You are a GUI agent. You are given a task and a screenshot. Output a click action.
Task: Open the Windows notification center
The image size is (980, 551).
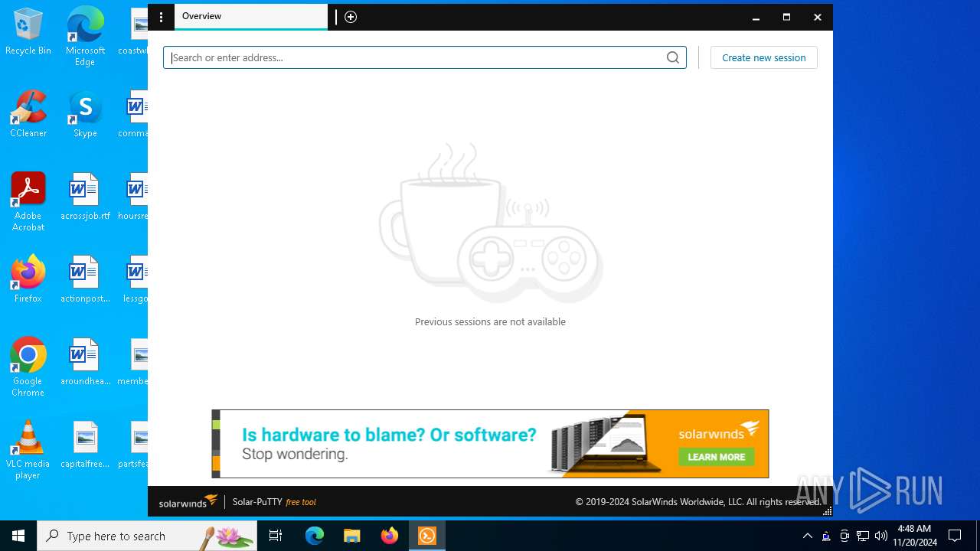(x=955, y=536)
